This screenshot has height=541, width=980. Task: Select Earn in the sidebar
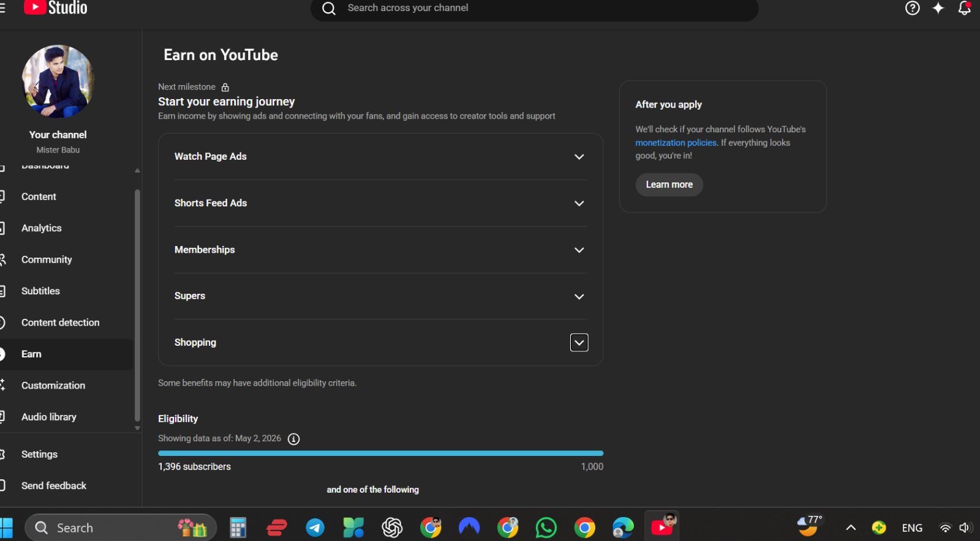tap(66, 354)
